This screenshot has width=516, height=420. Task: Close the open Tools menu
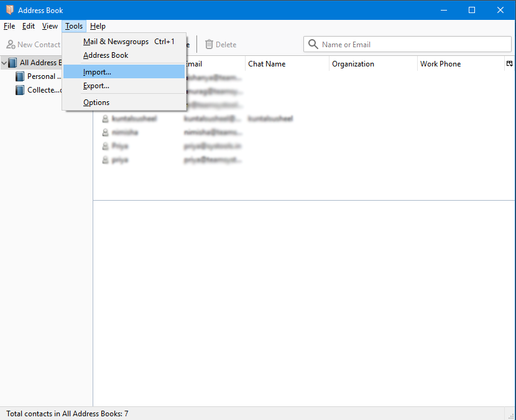pyautogui.click(x=74, y=26)
